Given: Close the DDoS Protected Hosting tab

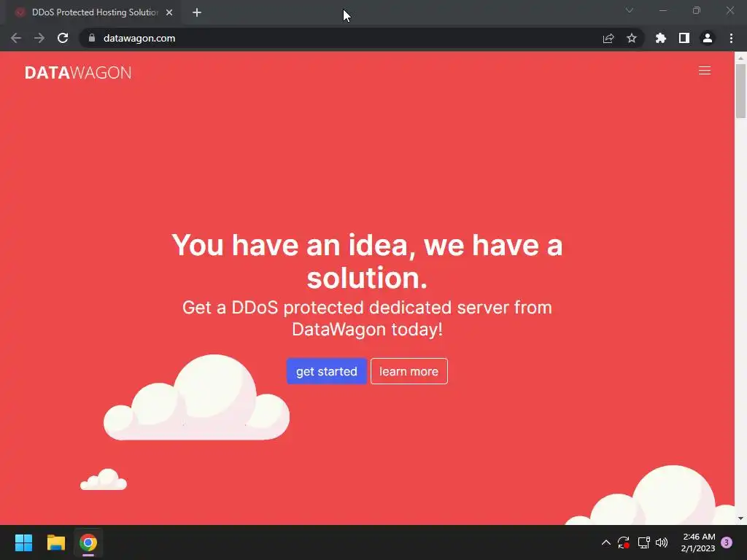Looking at the screenshot, I should pyautogui.click(x=169, y=12).
